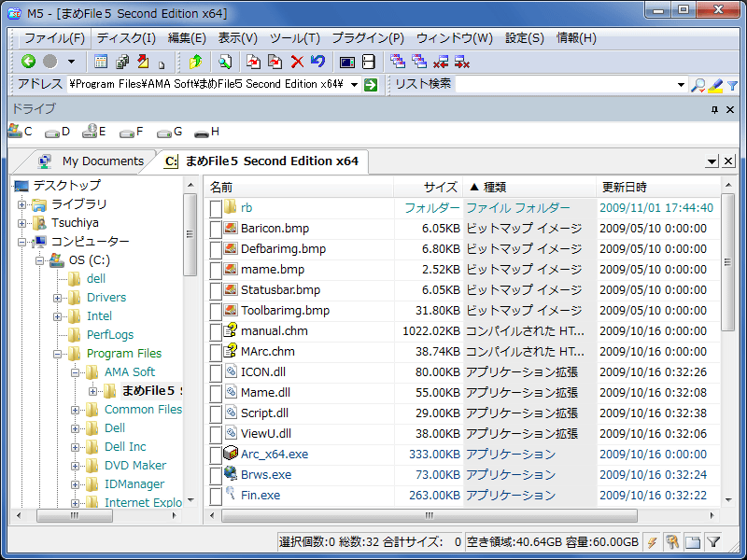Expand the Common Files tree node
Image resolution: width=747 pixels, height=560 pixels.
pyautogui.click(x=76, y=410)
